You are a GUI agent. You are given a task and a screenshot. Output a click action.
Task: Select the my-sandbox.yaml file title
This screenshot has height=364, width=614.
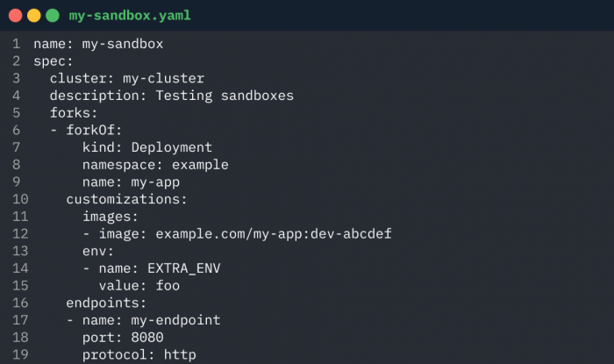(130, 16)
